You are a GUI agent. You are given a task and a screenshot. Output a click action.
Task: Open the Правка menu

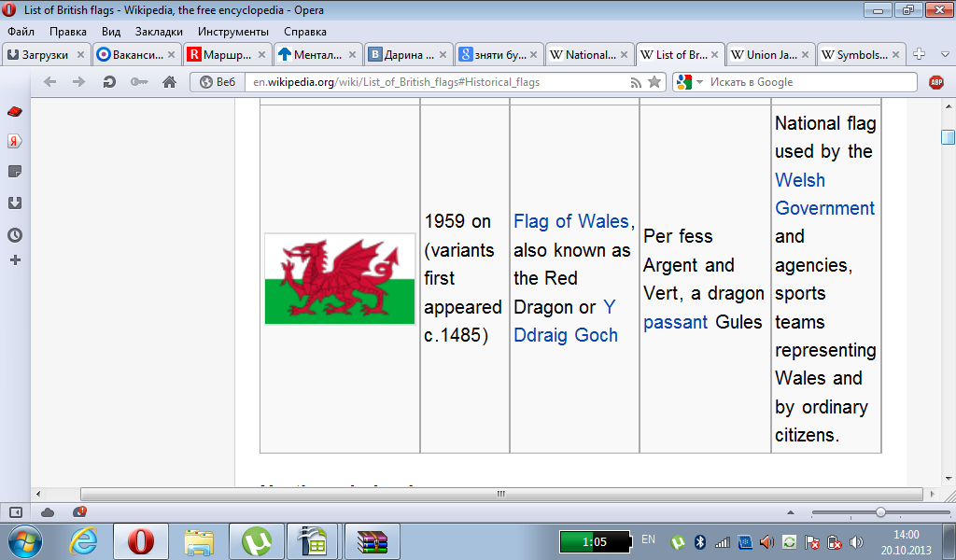[67, 32]
